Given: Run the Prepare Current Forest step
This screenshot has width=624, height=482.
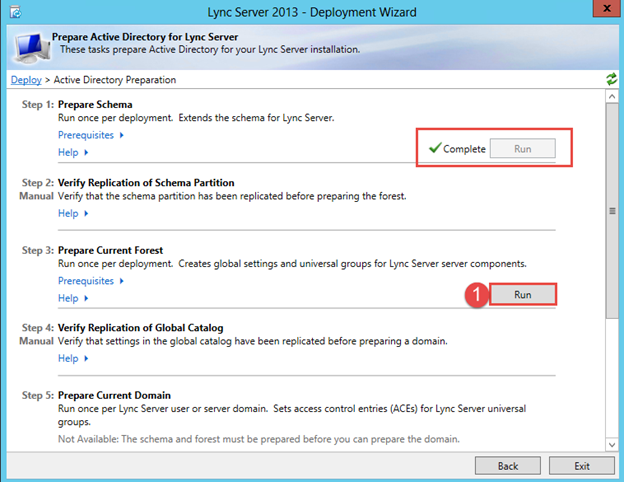Looking at the screenshot, I should [522, 295].
